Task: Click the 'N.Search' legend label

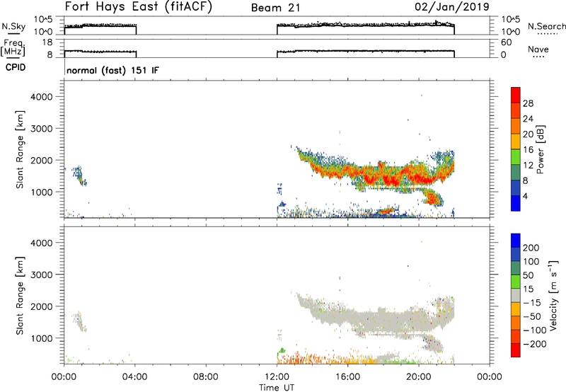Action: (546, 26)
